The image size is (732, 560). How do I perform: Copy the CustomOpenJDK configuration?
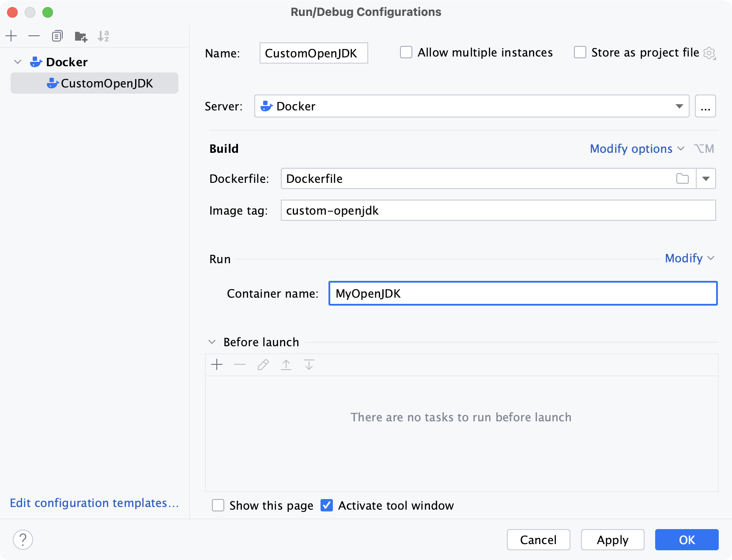tap(57, 36)
